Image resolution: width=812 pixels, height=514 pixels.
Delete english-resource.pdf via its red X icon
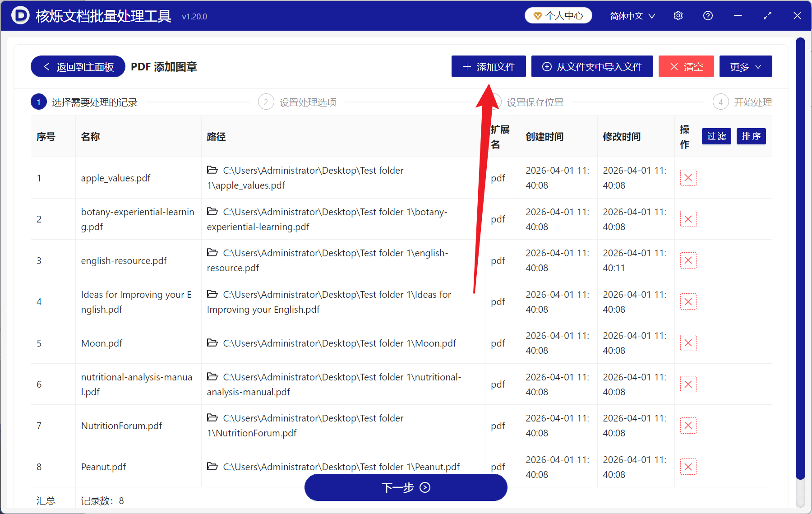click(688, 260)
